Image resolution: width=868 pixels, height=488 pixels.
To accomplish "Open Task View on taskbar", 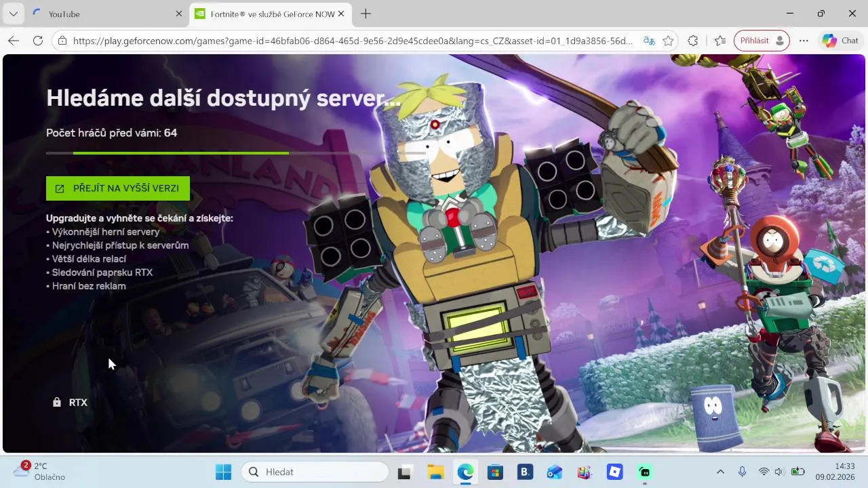I will (x=405, y=472).
